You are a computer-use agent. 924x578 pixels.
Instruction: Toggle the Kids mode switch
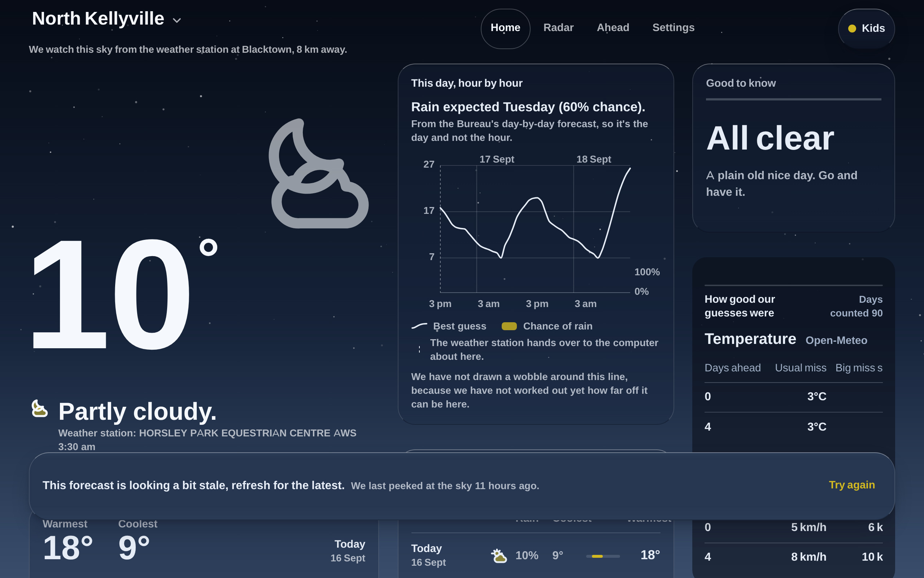point(866,28)
